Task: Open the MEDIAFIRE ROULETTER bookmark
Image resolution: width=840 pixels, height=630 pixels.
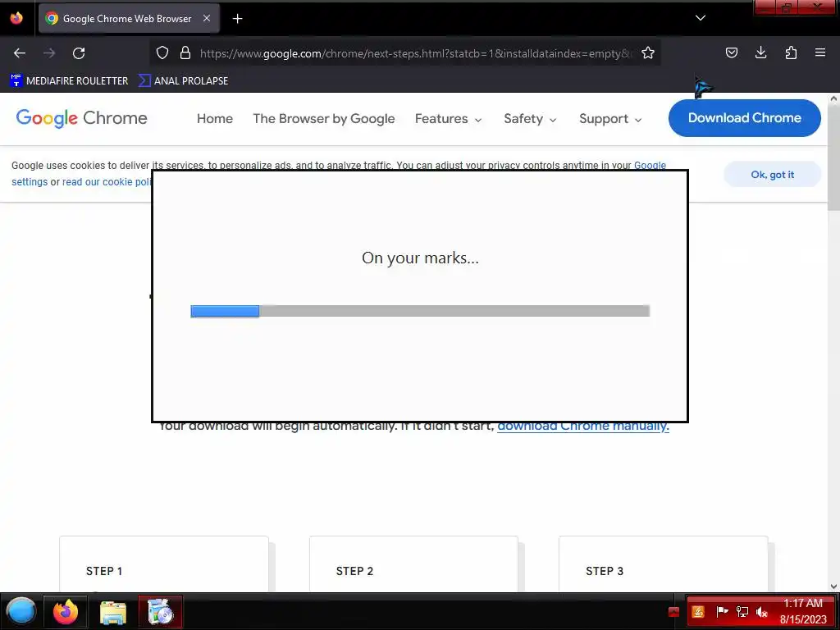Action: coord(69,81)
